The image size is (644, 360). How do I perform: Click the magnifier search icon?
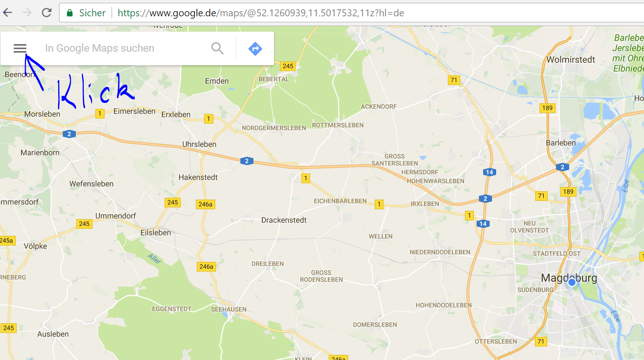tap(218, 48)
